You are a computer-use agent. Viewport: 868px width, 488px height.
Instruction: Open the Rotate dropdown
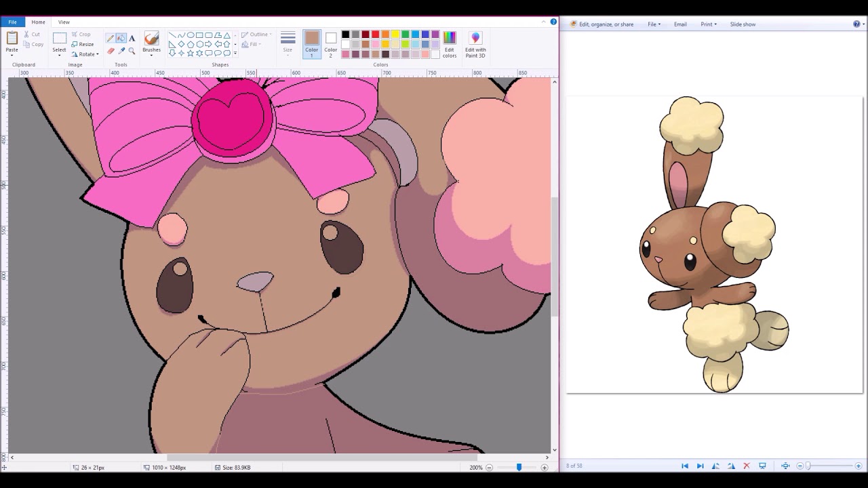86,54
